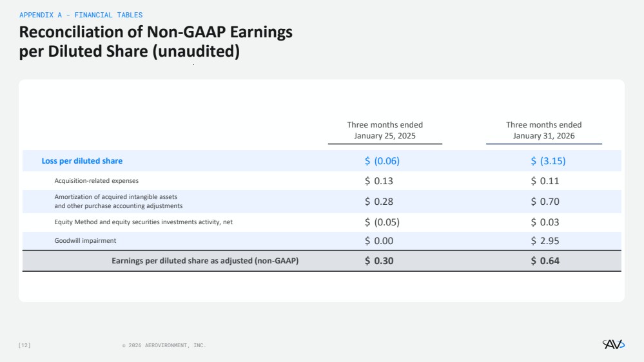
Task: Select the Goodwill impairment row label
Action: coord(85,241)
